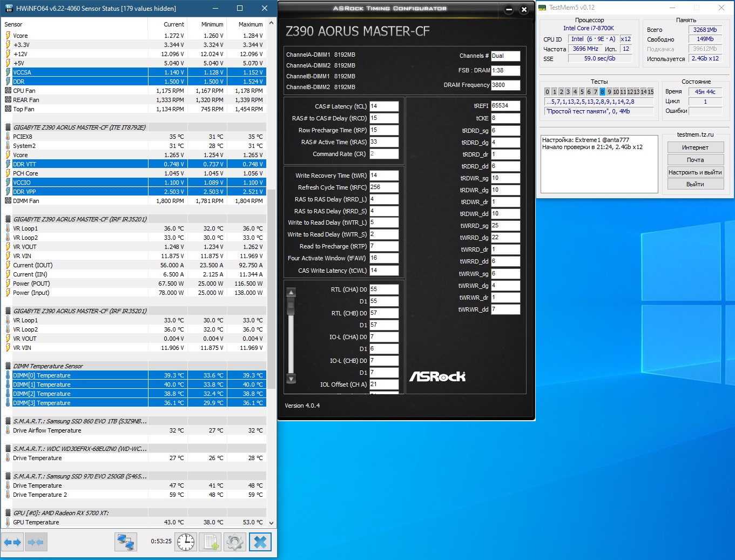The height and width of the screenshot is (560, 735).
Task: Click the HWiNFO sensor list scroll-down arrow
Action: (x=271, y=523)
